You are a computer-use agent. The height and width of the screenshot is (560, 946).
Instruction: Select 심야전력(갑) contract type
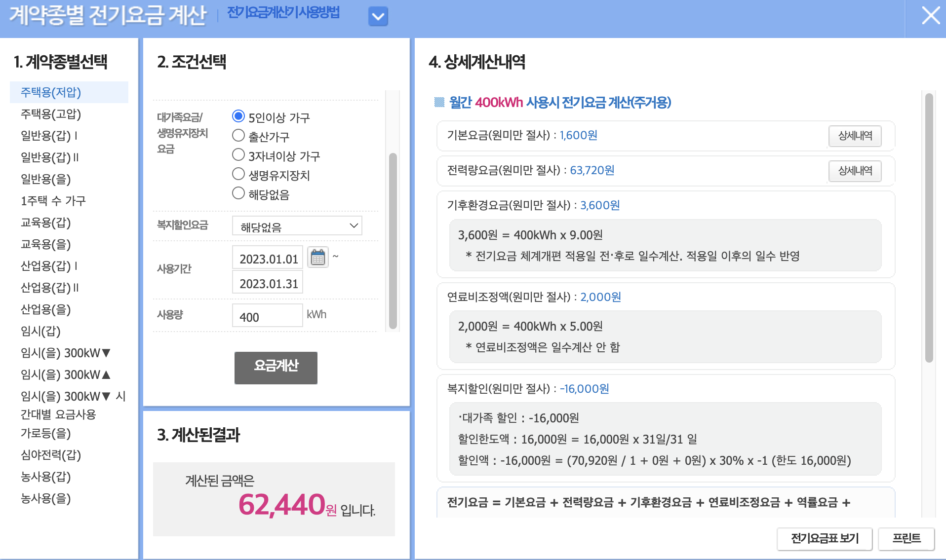[x=51, y=455]
